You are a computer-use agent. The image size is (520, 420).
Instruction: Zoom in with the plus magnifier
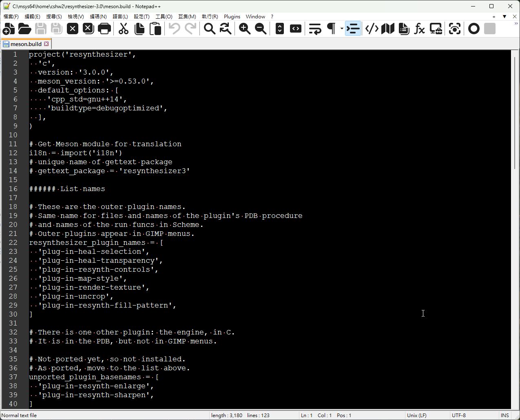click(x=245, y=29)
